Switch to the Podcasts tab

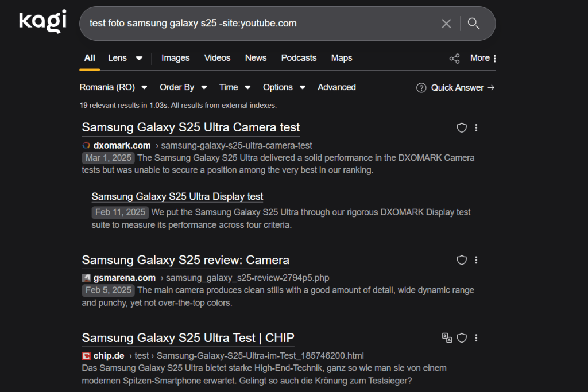(x=299, y=58)
